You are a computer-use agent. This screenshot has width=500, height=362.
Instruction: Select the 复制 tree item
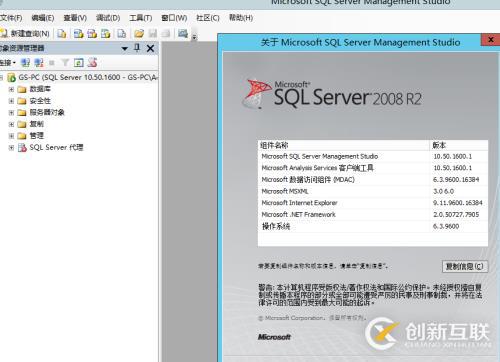click(37, 124)
